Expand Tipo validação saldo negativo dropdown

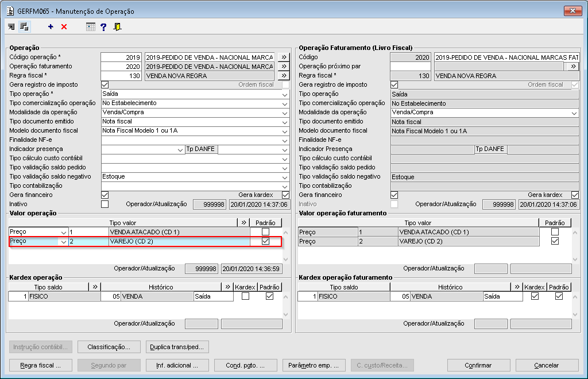(285, 177)
